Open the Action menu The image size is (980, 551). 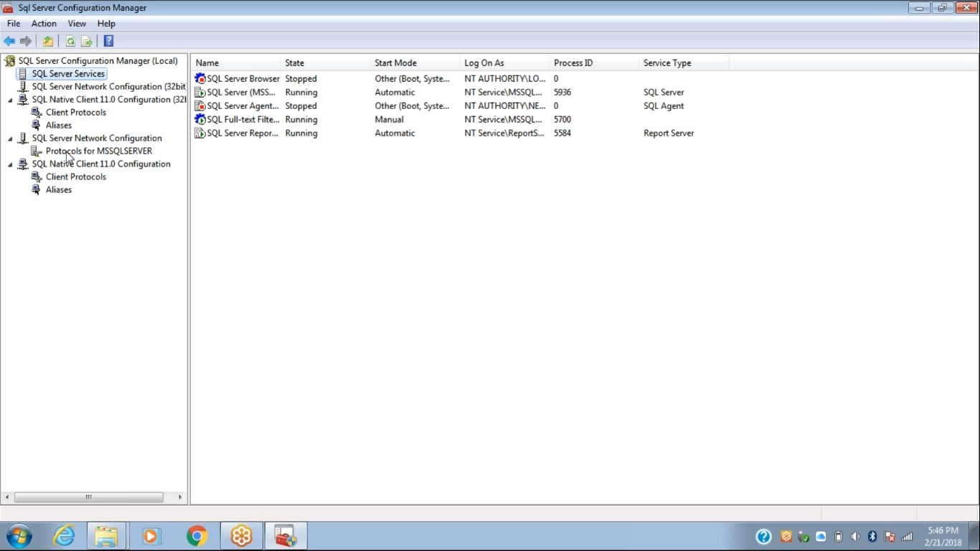(x=44, y=24)
